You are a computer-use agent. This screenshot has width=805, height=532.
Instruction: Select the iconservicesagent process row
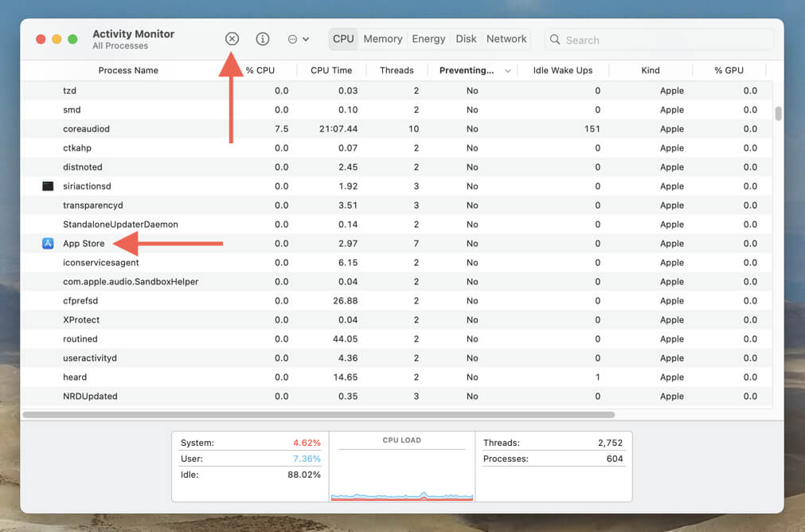point(397,262)
